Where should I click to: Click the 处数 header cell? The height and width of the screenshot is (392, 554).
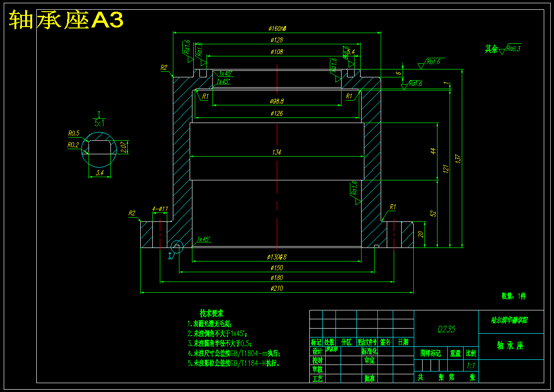click(329, 342)
